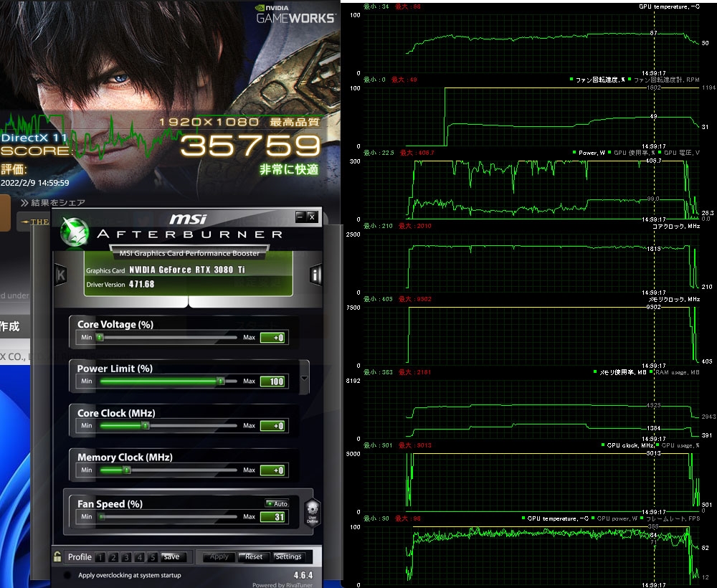Open Kombustor with the K side button
The width and height of the screenshot is (717, 588).
point(61,275)
